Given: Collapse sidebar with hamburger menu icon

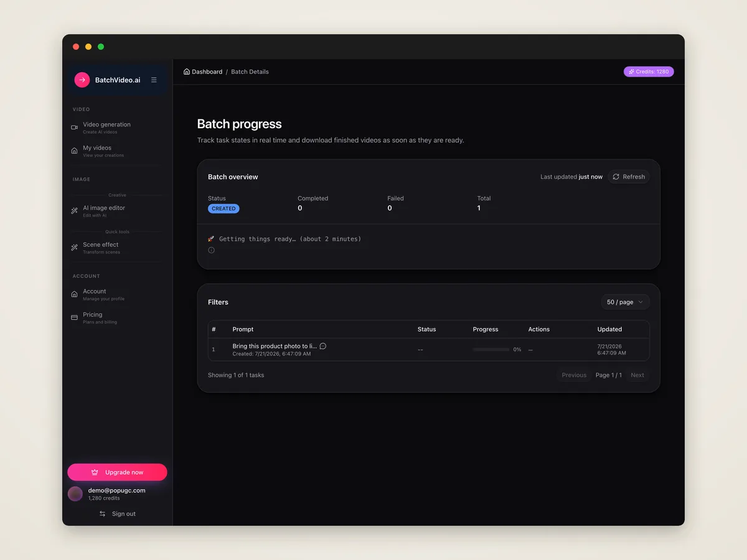Looking at the screenshot, I should (154, 80).
